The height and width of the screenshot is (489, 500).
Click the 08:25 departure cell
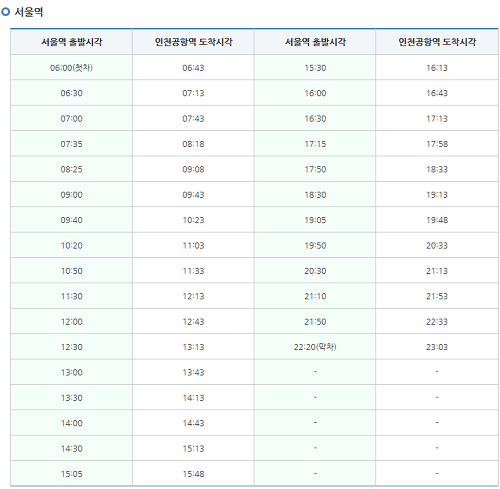[x=72, y=169]
